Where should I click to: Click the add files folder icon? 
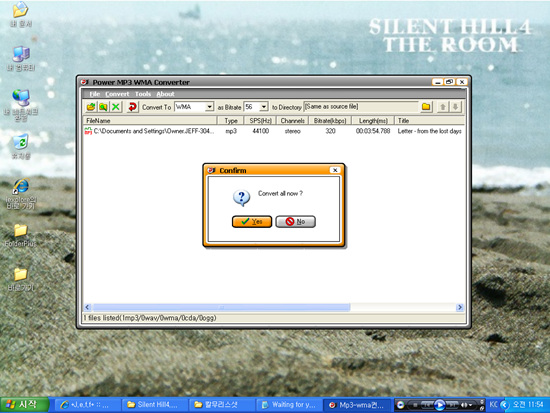(x=91, y=107)
